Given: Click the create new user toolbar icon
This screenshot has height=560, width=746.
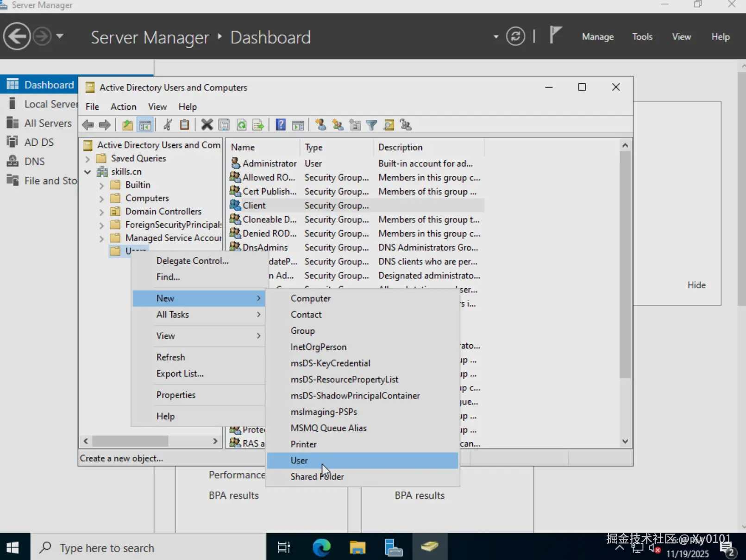Looking at the screenshot, I should [x=320, y=125].
